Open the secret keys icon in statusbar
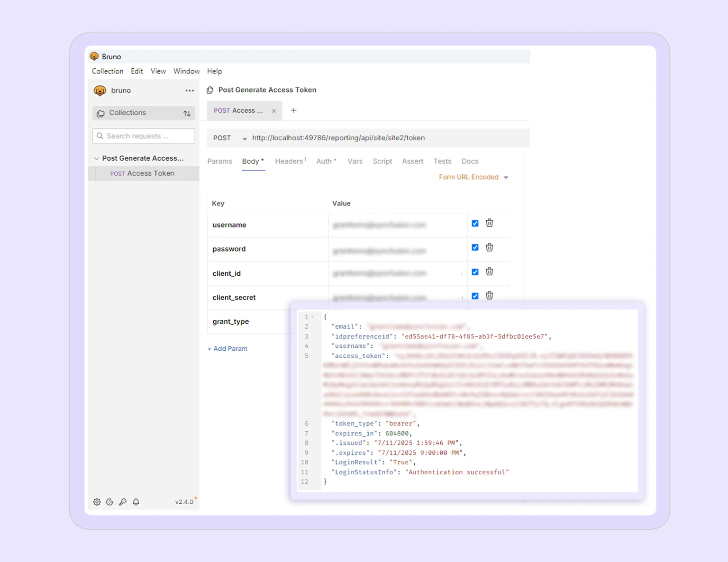Viewport: 728px width, 562px height. (x=123, y=502)
